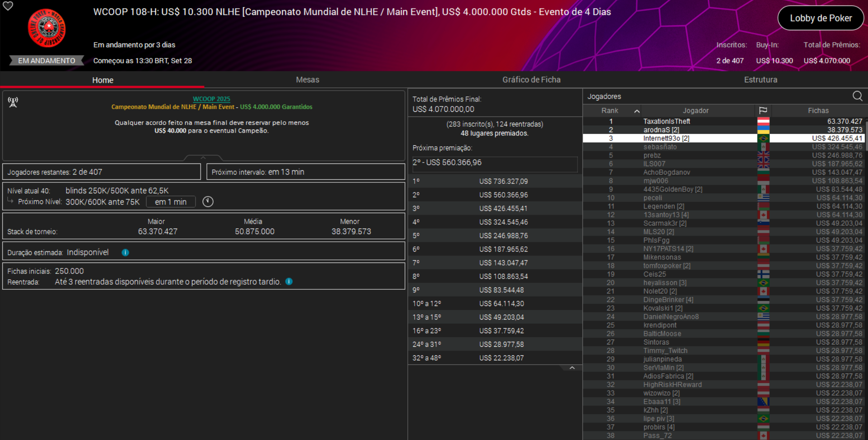Click the clock icon beside next level
Viewport: 868px width, 440px height.
point(208,202)
